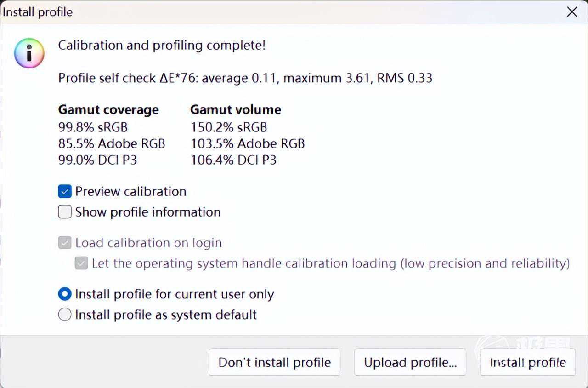Click the 85.5% Adobe RGB coverage value

[x=111, y=143]
